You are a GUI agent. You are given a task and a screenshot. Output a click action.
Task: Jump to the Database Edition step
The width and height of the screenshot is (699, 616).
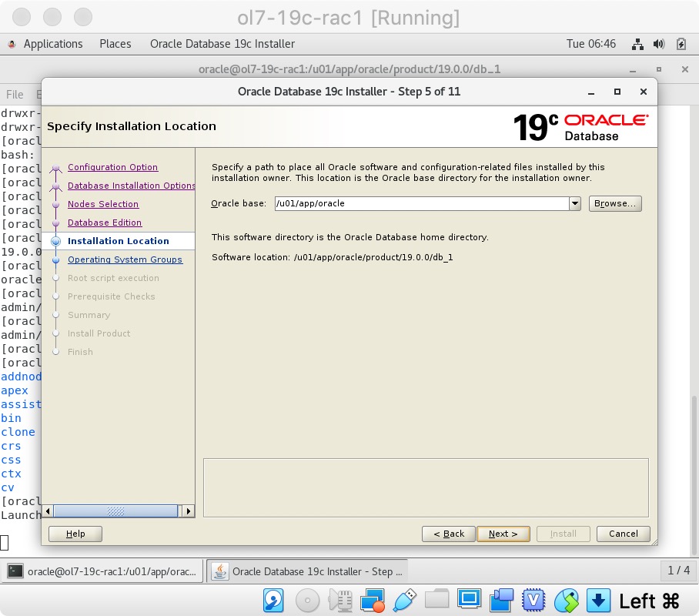(105, 223)
